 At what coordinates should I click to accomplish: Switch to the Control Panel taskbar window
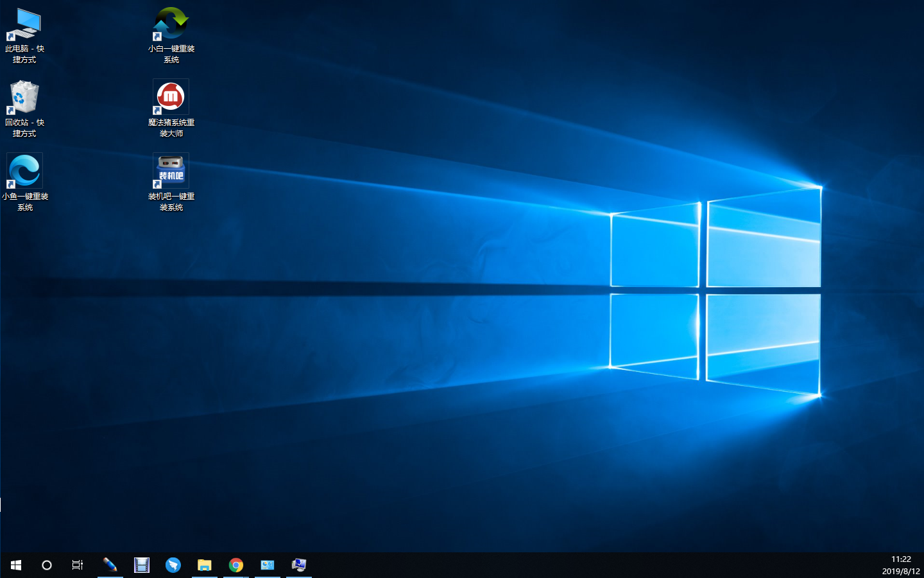pyautogui.click(x=268, y=565)
